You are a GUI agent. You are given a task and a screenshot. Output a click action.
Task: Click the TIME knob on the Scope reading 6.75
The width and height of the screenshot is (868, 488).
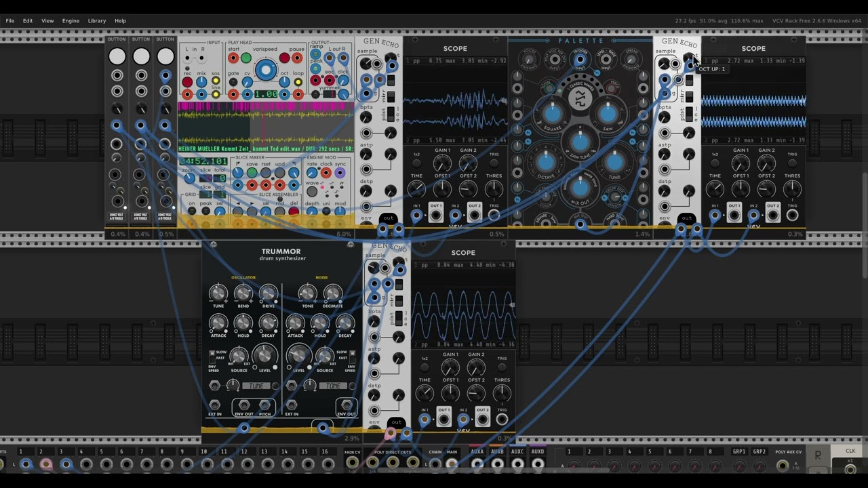coord(417,188)
